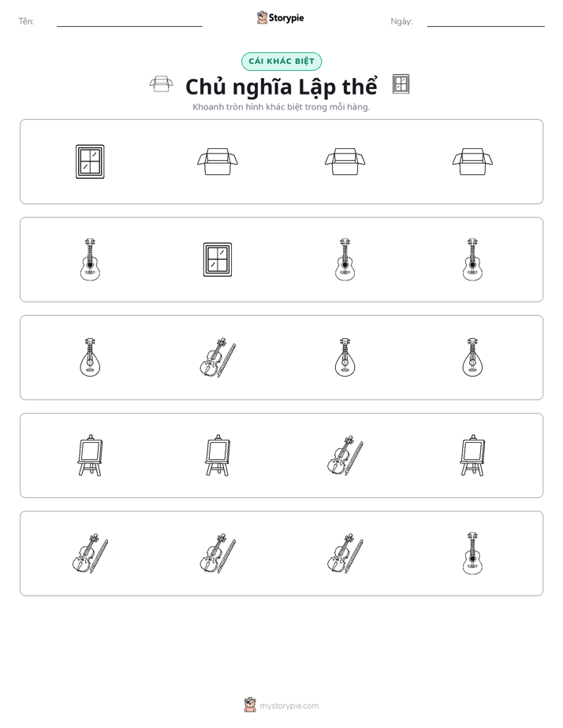Click the window among the guitars
Screen dimensions: 563x728
click(x=218, y=259)
